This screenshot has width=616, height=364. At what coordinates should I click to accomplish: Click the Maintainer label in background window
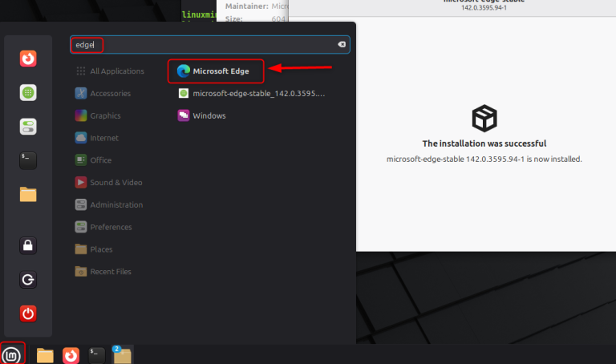coord(247,6)
